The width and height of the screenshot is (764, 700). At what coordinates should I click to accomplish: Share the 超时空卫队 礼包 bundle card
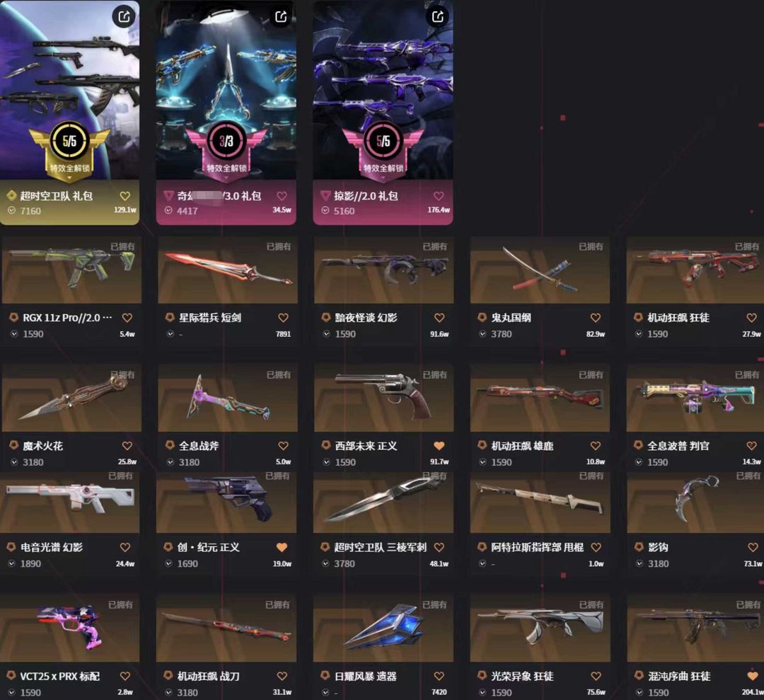coord(125,17)
